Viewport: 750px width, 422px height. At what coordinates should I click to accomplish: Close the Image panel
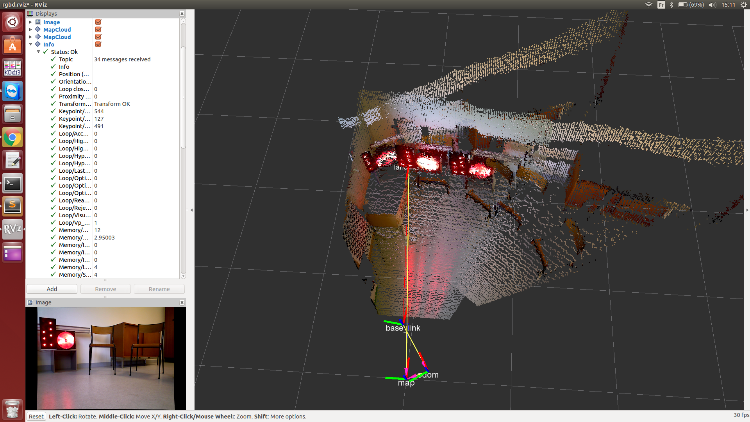tap(181, 301)
